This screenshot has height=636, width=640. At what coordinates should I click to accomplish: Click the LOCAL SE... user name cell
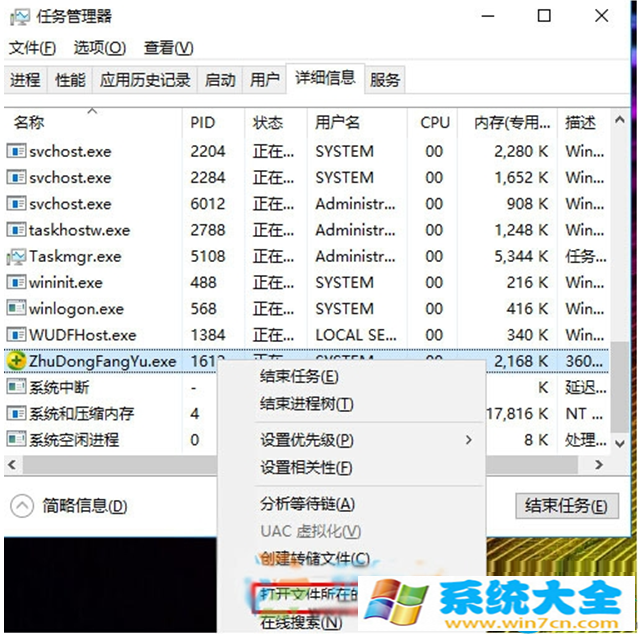point(356,335)
